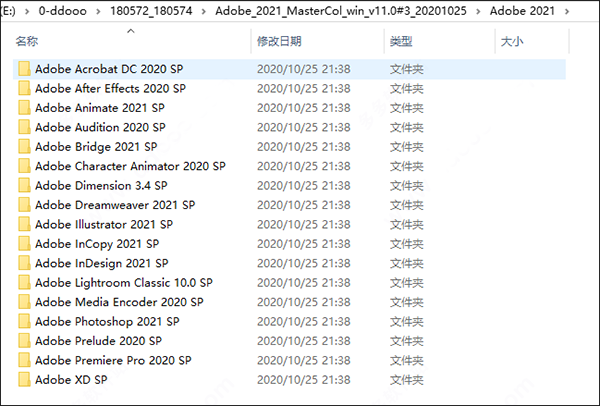The height and width of the screenshot is (406, 600).
Task: Click the Adobe Lightroom Classic 10.0 SP folder icon
Action: coord(24,283)
